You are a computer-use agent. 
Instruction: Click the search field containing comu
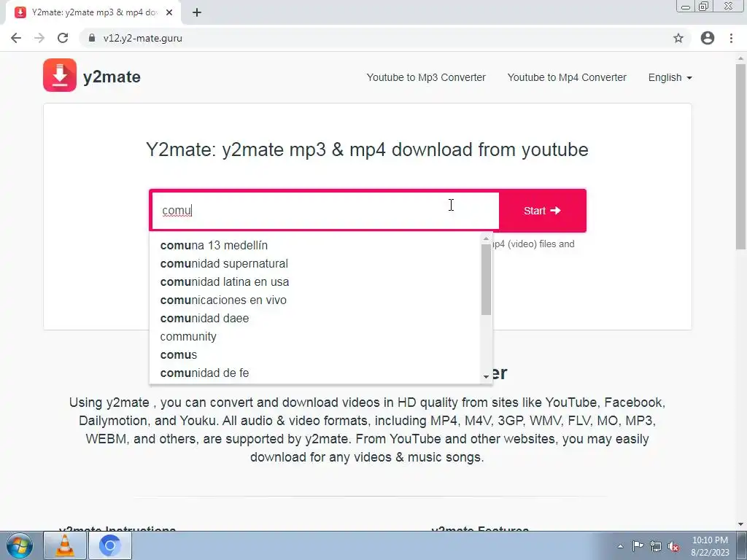coord(325,211)
